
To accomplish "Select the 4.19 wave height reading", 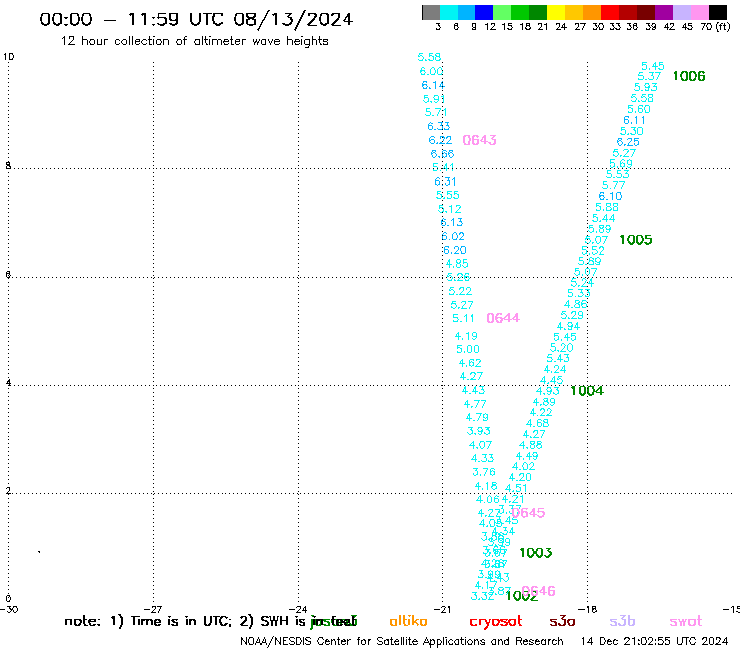I will click(x=466, y=336).
